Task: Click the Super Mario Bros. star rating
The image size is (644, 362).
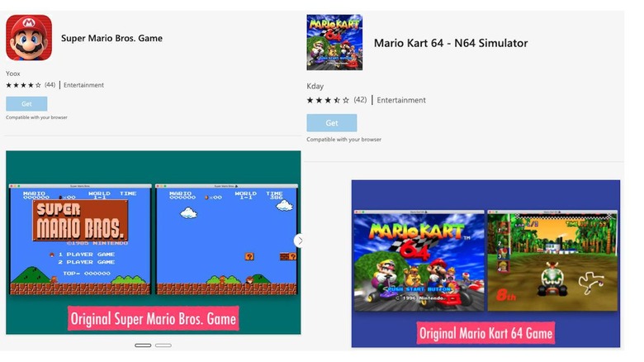Action: tap(23, 85)
